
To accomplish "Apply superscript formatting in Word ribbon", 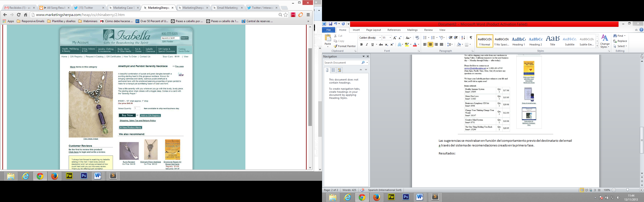I will [392, 44].
